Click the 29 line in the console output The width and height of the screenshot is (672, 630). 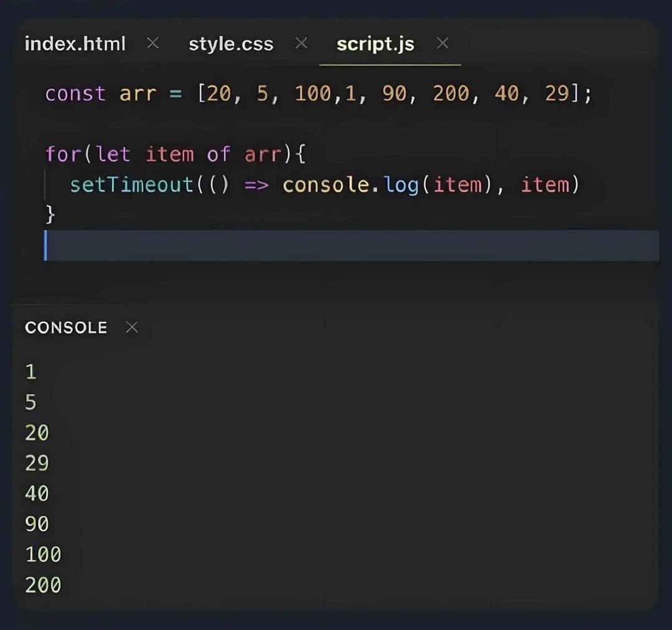[x=37, y=463]
